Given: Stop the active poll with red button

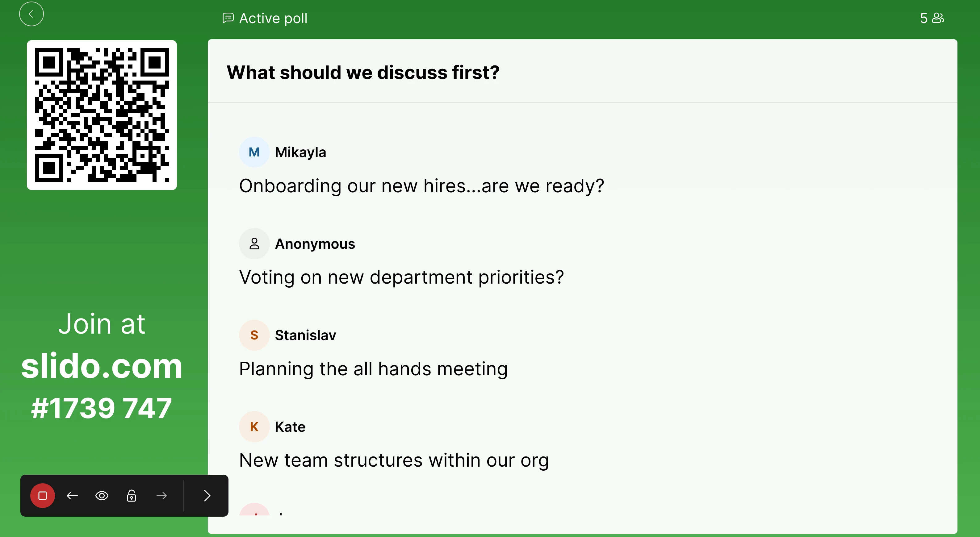Looking at the screenshot, I should [43, 496].
